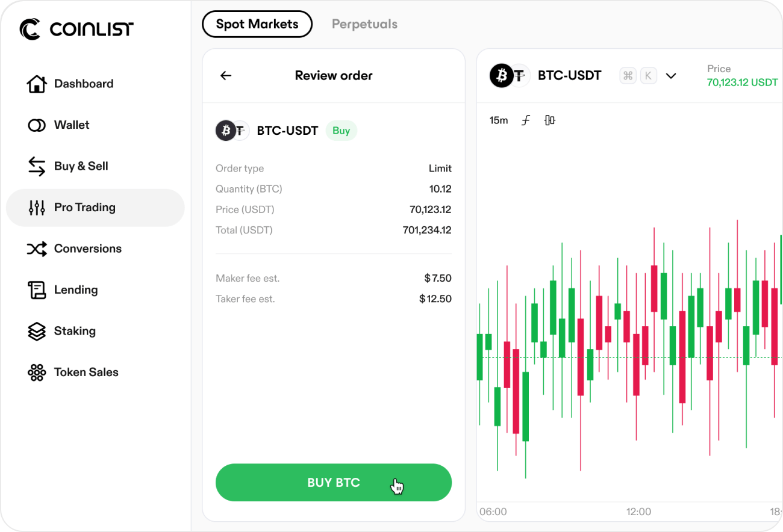Select the Buy & Sell arrows icon
This screenshot has height=532, width=783.
point(37,166)
